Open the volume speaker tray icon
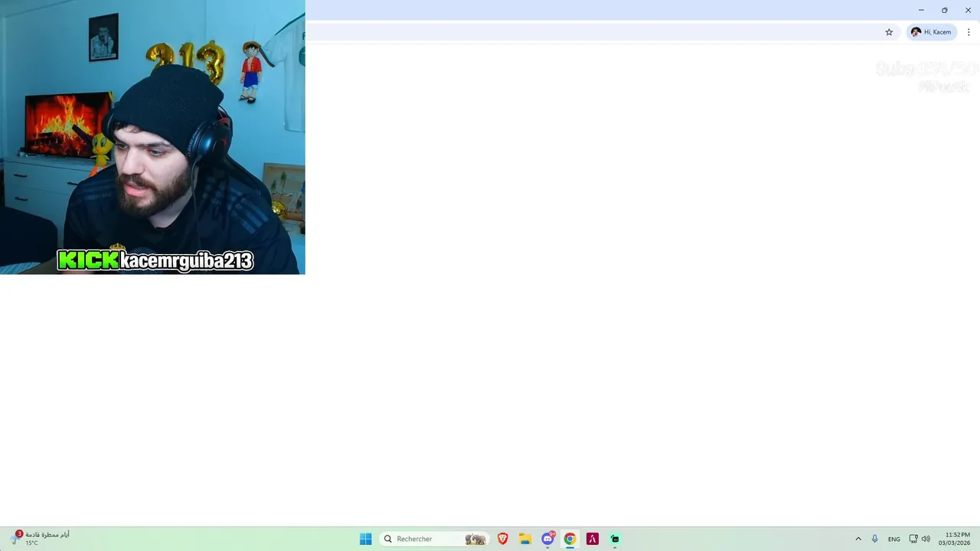This screenshot has height=551, width=980. [926, 539]
